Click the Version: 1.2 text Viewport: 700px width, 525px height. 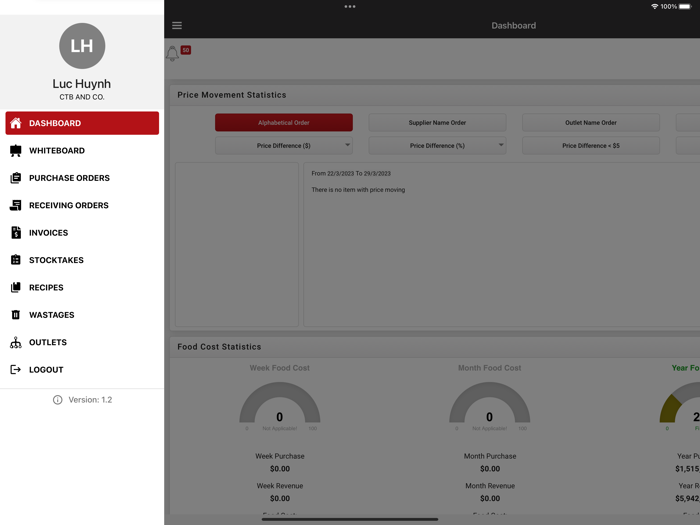coord(90,400)
